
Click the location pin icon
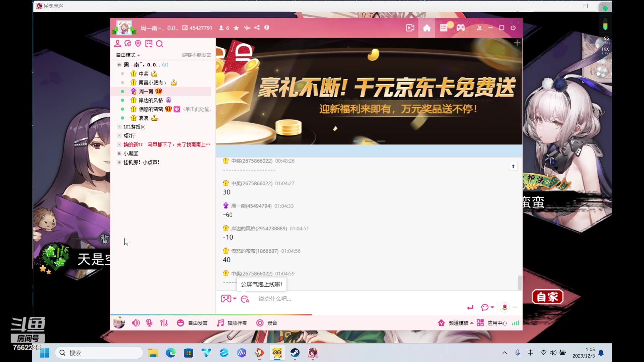tap(138, 44)
